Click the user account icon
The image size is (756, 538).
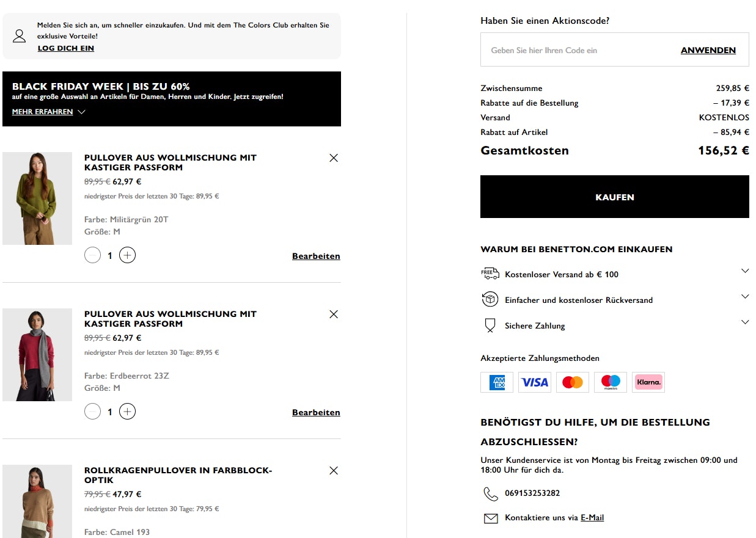pos(20,36)
